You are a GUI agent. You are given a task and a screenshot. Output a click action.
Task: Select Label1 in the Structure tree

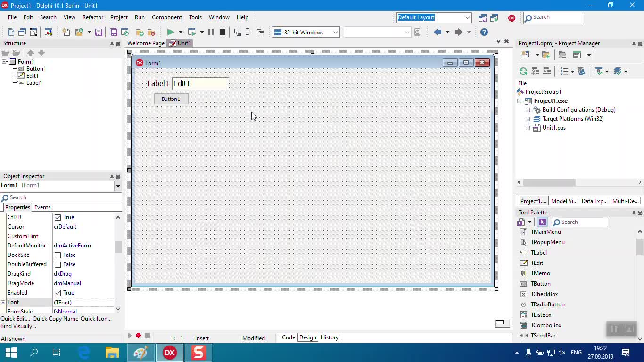click(34, 83)
